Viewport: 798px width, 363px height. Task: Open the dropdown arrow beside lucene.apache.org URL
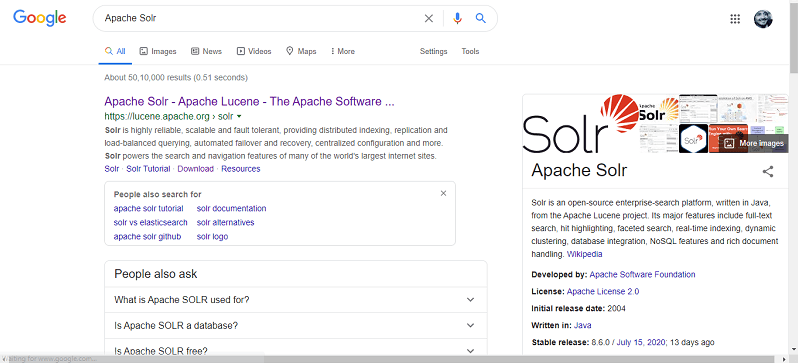(239, 116)
